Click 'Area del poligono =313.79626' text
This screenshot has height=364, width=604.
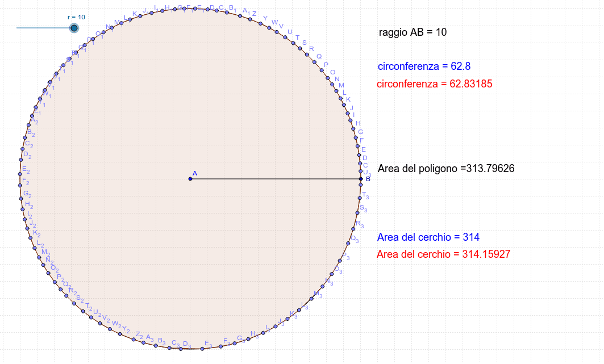tap(446, 169)
